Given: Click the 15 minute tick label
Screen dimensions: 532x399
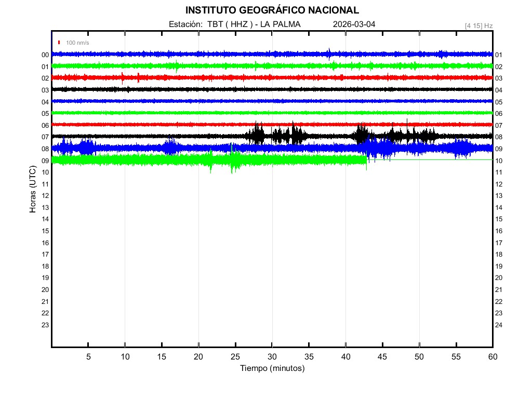Looking at the screenshot, I should pyautogui.click(x=162, y=356).
